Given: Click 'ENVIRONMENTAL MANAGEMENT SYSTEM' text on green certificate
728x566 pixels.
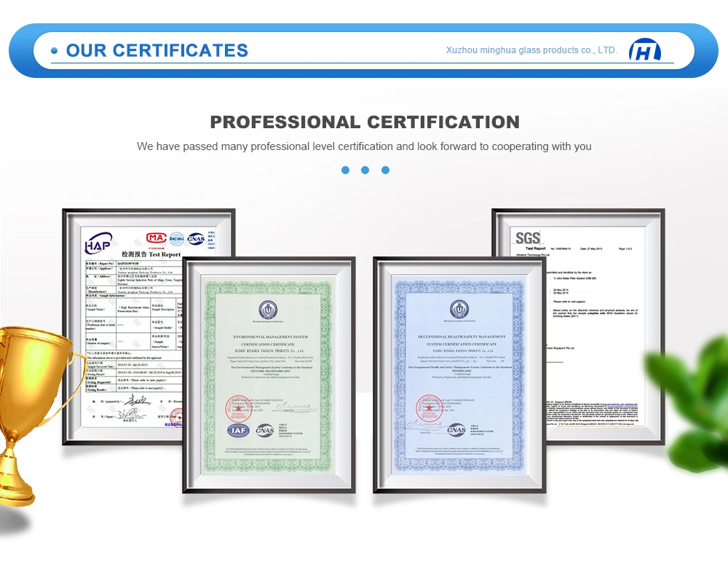Looking at the screenshot, I should coord(270,337).
